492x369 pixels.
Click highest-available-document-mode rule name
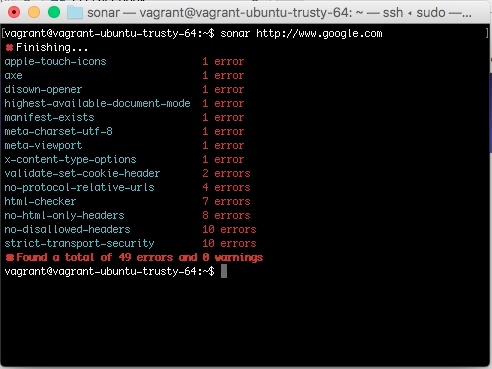pyautogui.click(x=97, y=104)
